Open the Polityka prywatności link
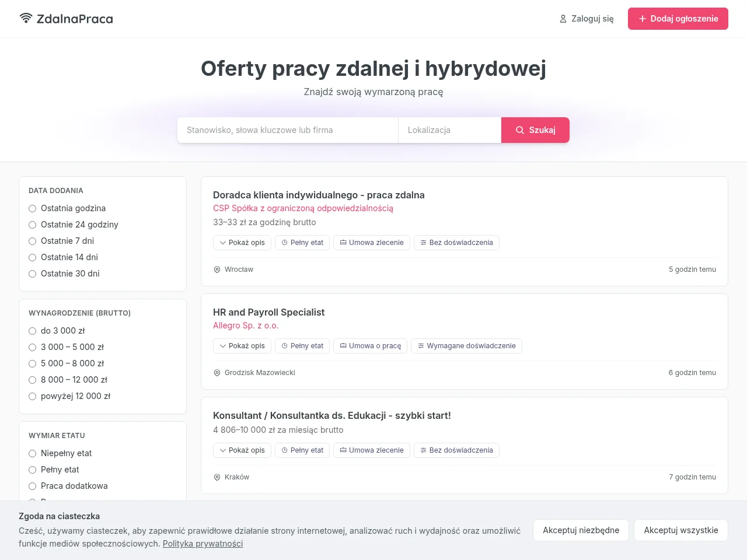Image resolution: width=747 pixels, height=560 pixels. 203,544
